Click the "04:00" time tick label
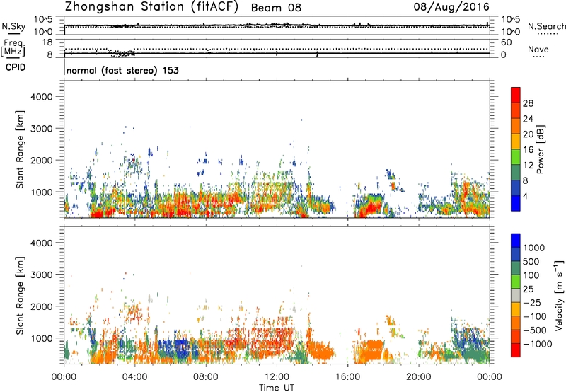The image size is (566, 392). 134,377
